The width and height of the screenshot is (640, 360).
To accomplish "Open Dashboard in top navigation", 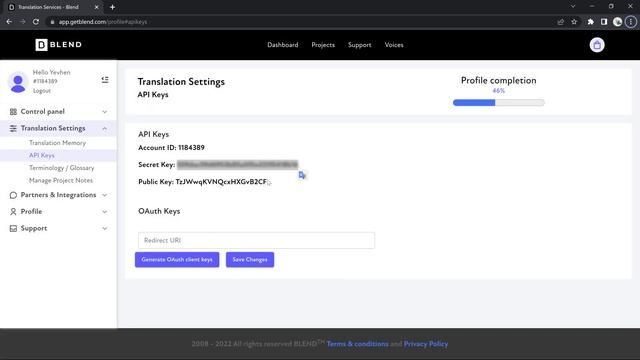I will click(x=282, y=45).
